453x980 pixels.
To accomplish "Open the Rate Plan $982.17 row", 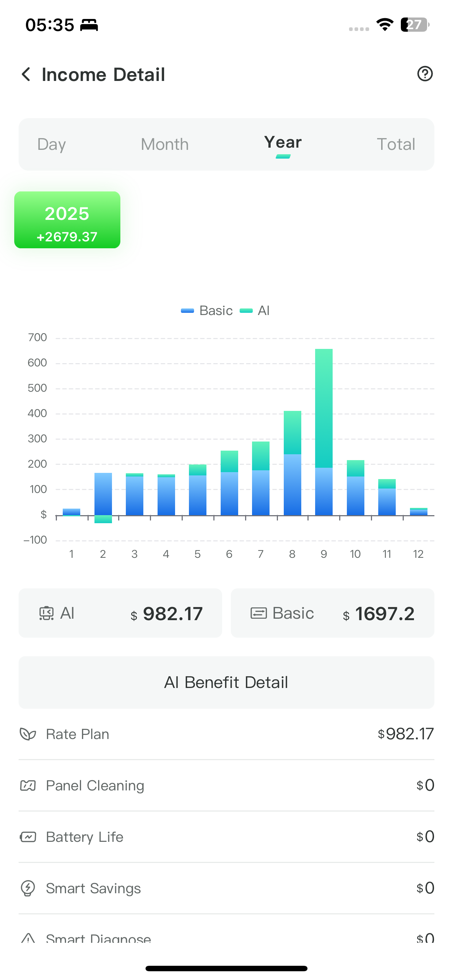I will pos(226,734).
